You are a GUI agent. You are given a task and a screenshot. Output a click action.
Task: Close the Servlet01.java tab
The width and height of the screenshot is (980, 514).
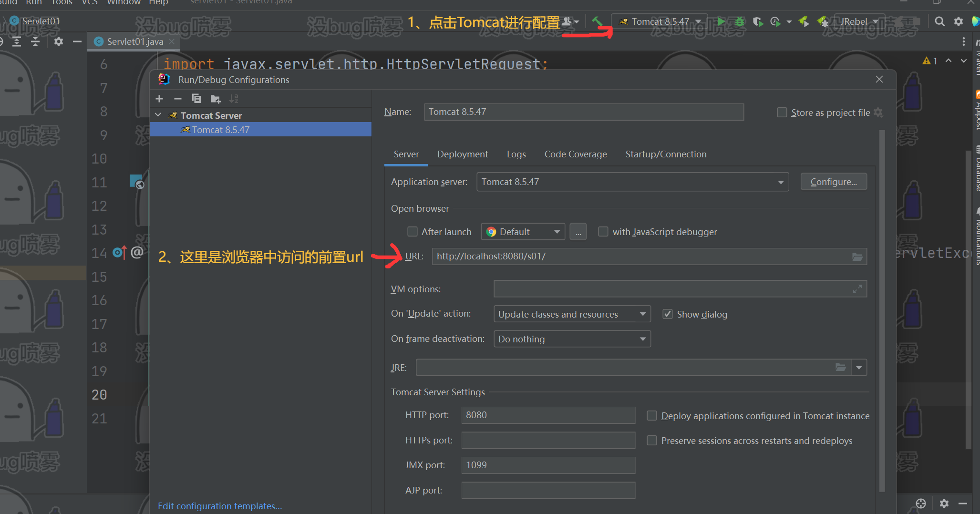click(x=172, y=41)
